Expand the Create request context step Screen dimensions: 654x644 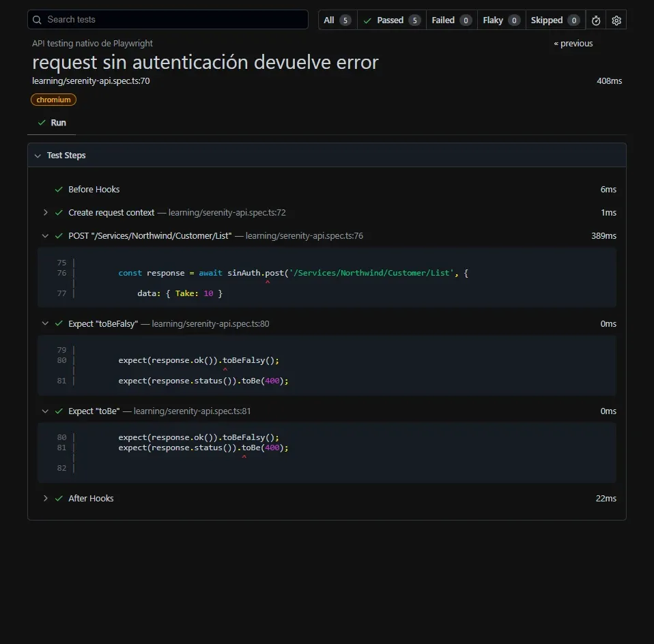point(45,213)
